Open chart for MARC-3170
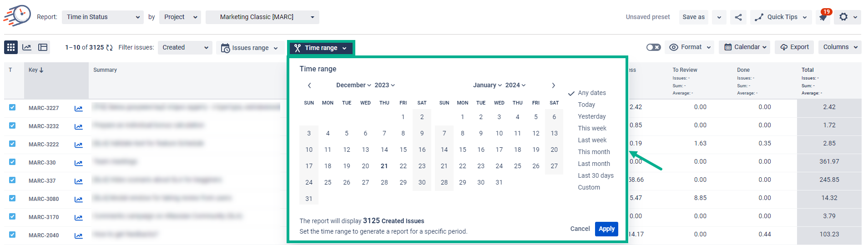This screenshot has height=245, width=868. coord(79,217)
